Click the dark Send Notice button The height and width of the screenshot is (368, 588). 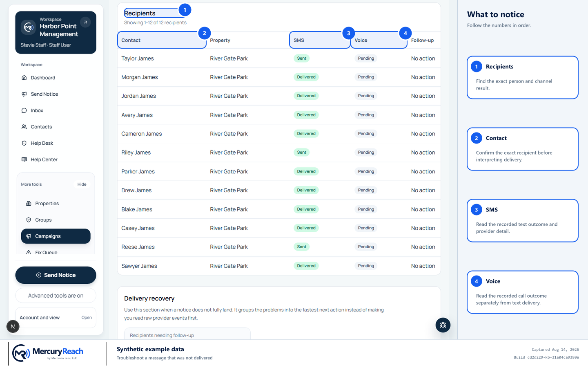click(x=56, y=275)
